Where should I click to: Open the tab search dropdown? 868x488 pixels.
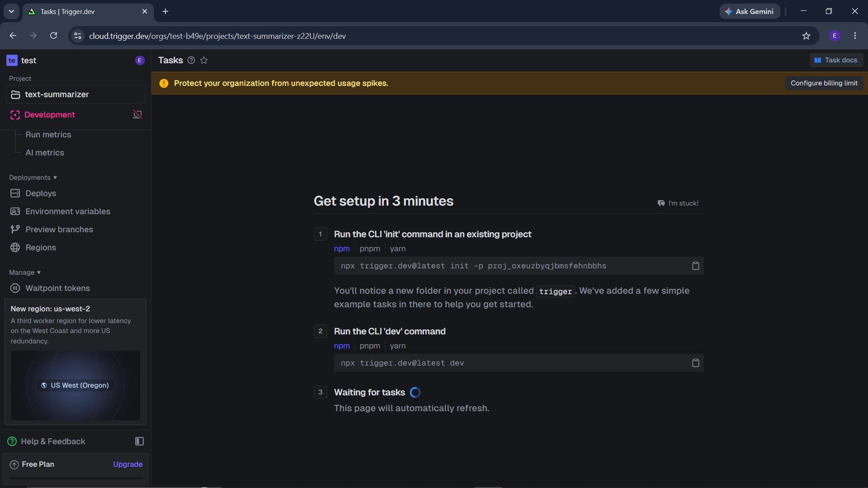coord(11,11)
